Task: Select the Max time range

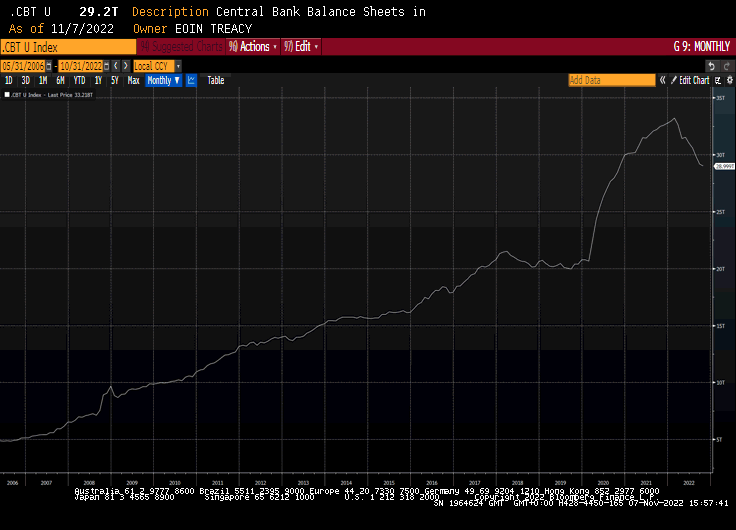Action: [133, 80]
